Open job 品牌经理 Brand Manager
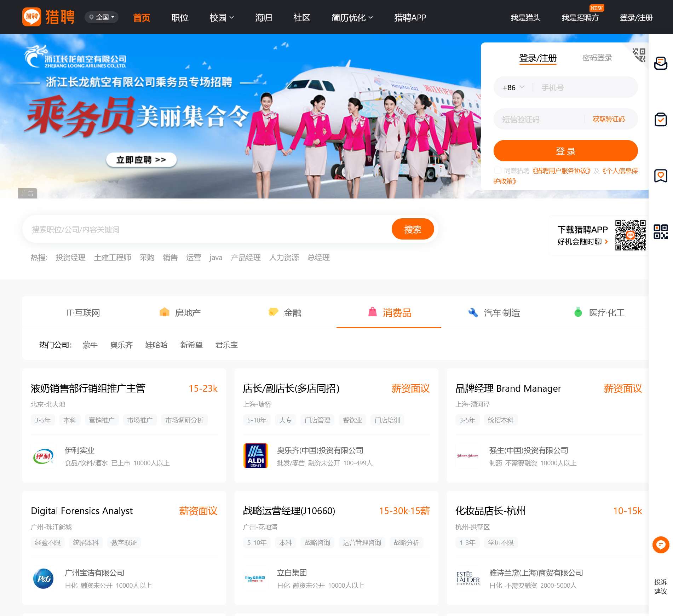Viewport: 673px width, 616px height. pos(508,388)
